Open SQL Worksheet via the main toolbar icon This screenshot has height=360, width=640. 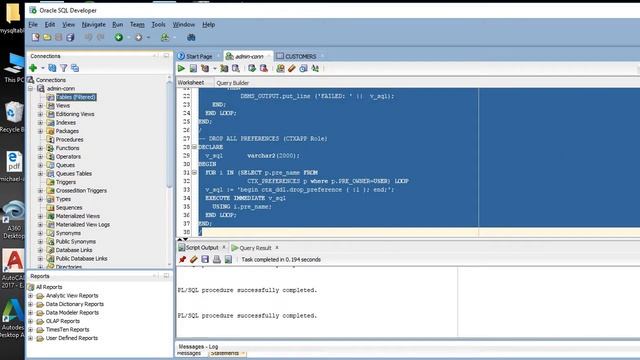click(x=165, y=38)
